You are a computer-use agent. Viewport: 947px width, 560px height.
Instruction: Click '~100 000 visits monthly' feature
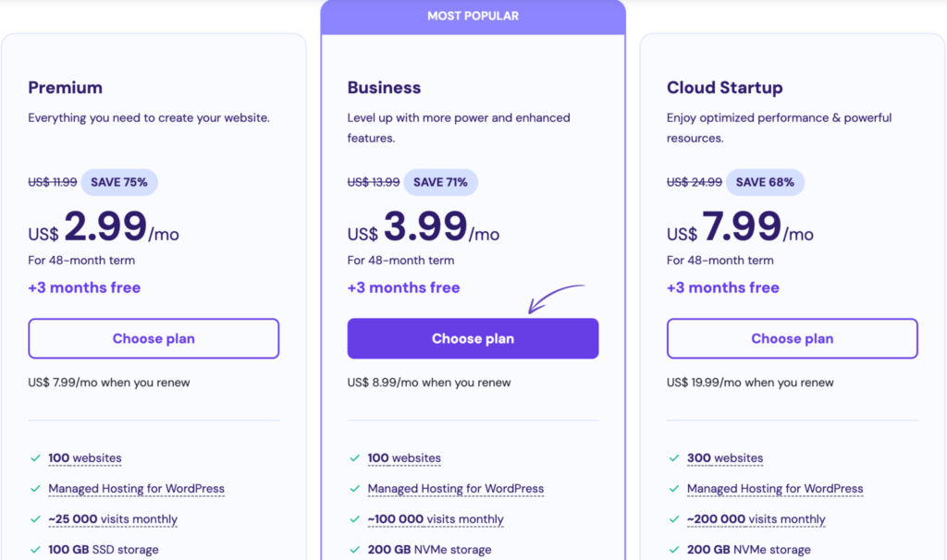tap(436, 519)
